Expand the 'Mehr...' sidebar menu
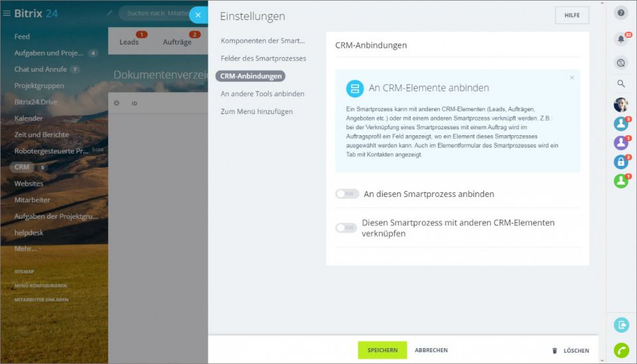 point(27,249)
